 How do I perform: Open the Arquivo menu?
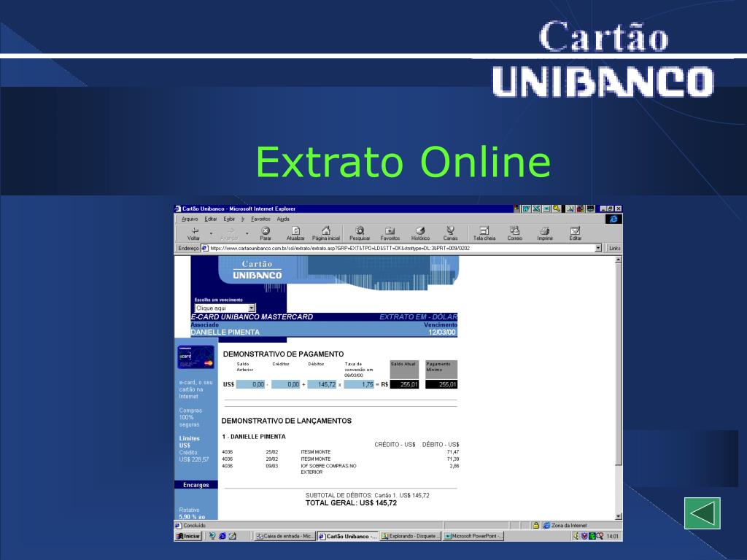point(190,219)
